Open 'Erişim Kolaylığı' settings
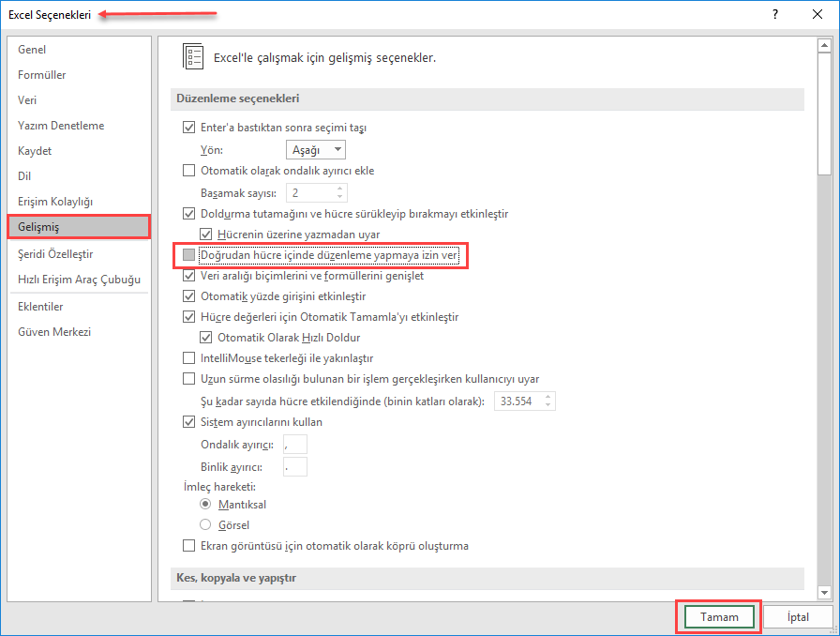This screenshot has height=636, width=840. 80,201
